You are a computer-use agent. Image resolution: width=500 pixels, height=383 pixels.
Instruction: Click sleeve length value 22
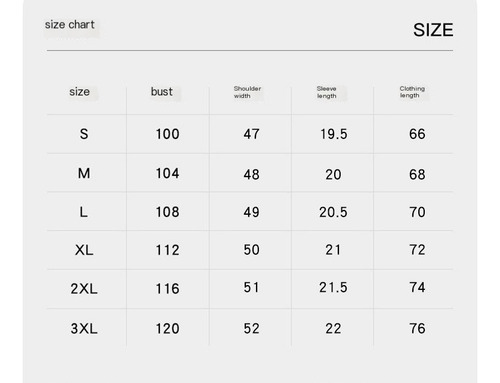click(333, 329)
